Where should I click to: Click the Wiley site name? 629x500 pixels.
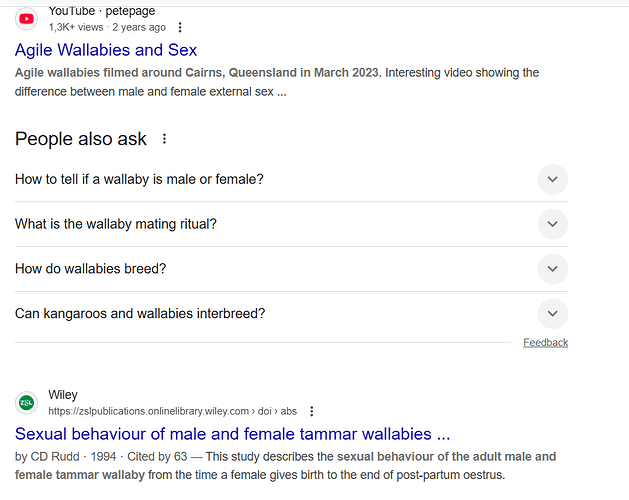pos(63,395)
